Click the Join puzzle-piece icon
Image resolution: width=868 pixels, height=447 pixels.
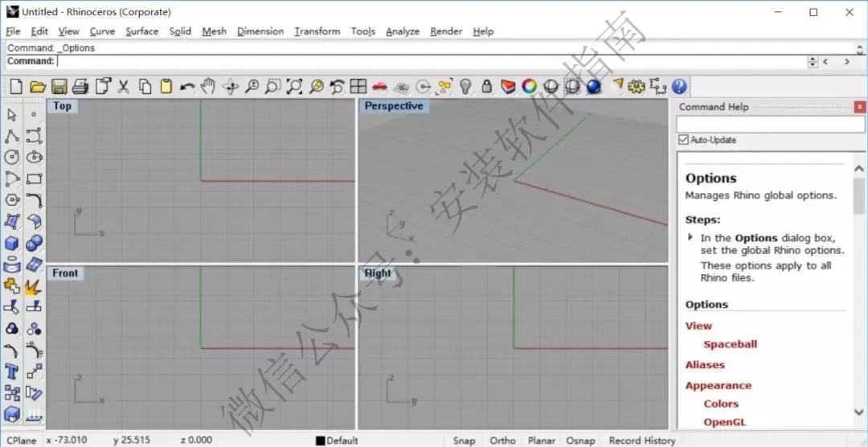pos(11,286)
